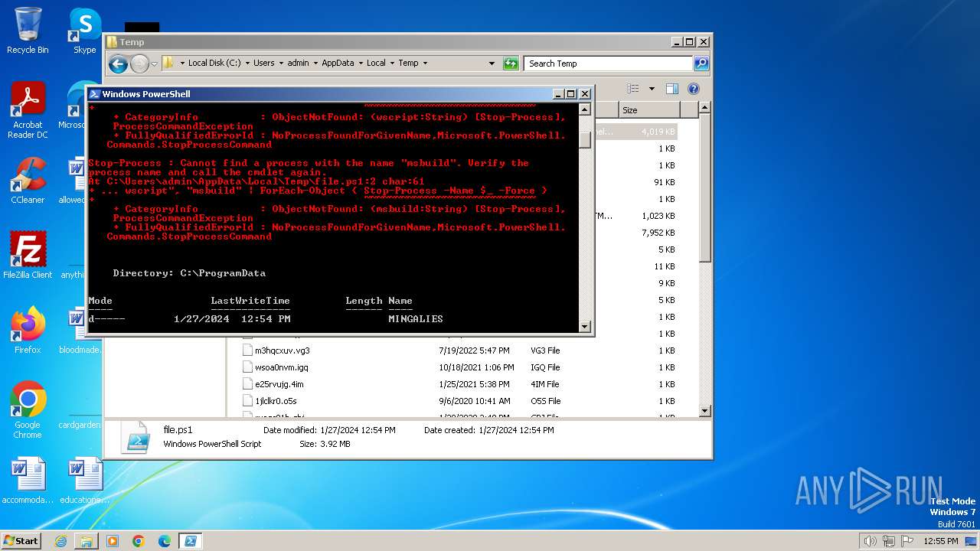
Task: Open Acrobat Reader DC desktop shortcut
Action: click(28, 109)
